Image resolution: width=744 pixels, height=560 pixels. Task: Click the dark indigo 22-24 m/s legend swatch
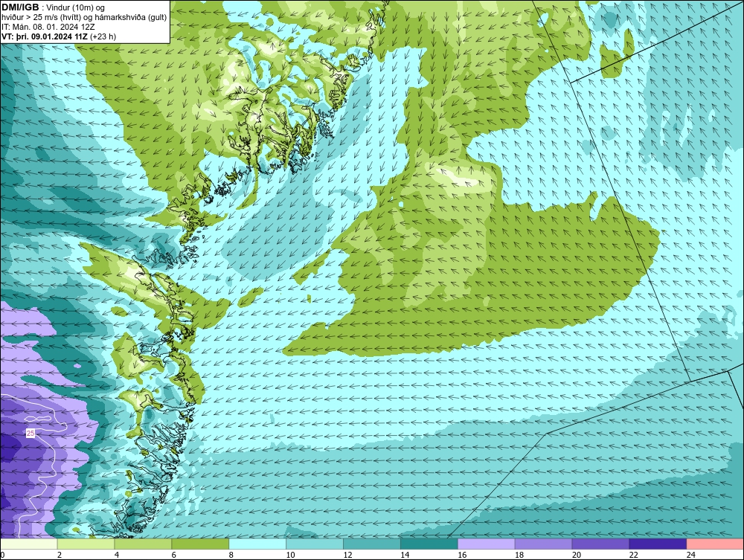click(x=658, y=544)
